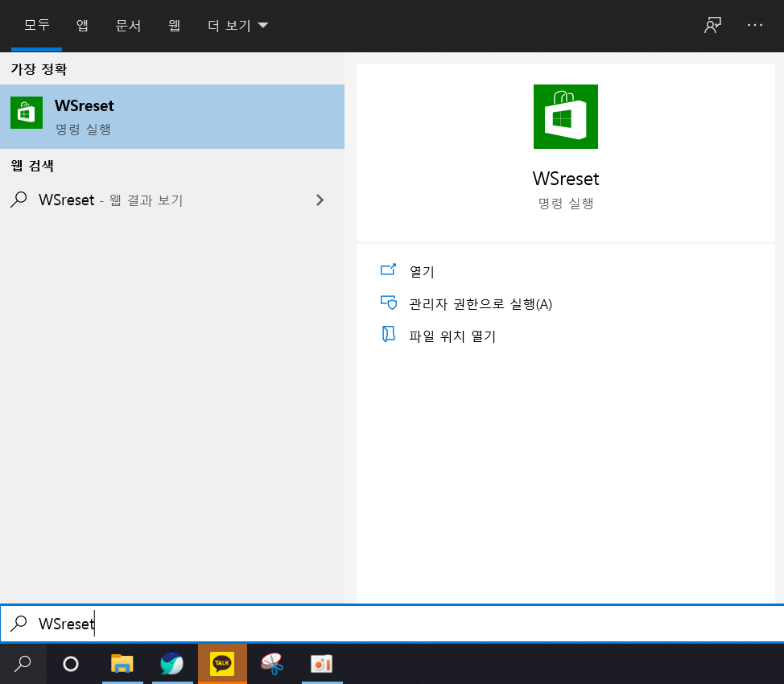Open WSreset web results row

pyautogui.click(x=172, y=200)
